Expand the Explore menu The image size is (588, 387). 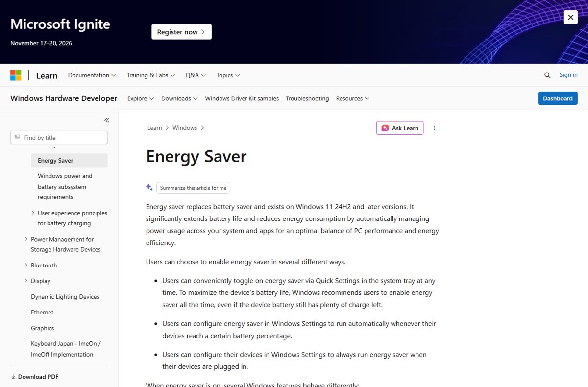(x=141, y=98)
